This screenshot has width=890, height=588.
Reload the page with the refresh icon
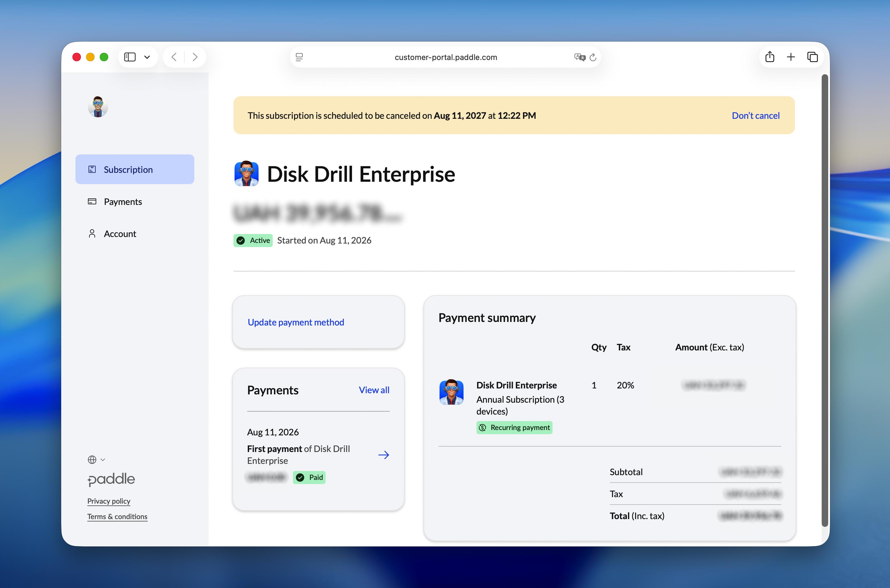point(593,57)
